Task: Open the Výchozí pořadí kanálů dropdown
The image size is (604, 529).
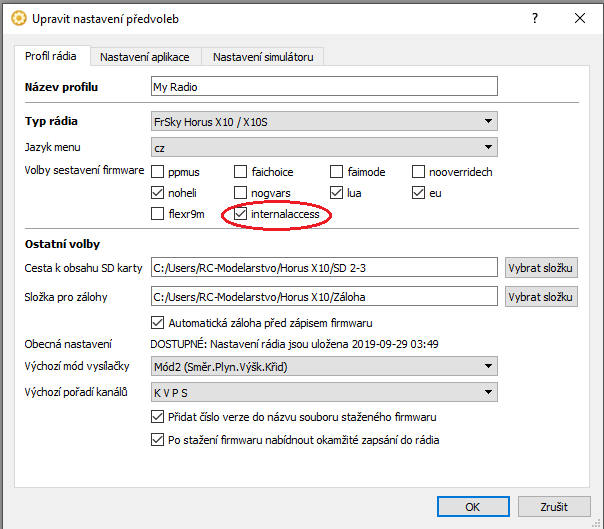Action: coord(323,392)
